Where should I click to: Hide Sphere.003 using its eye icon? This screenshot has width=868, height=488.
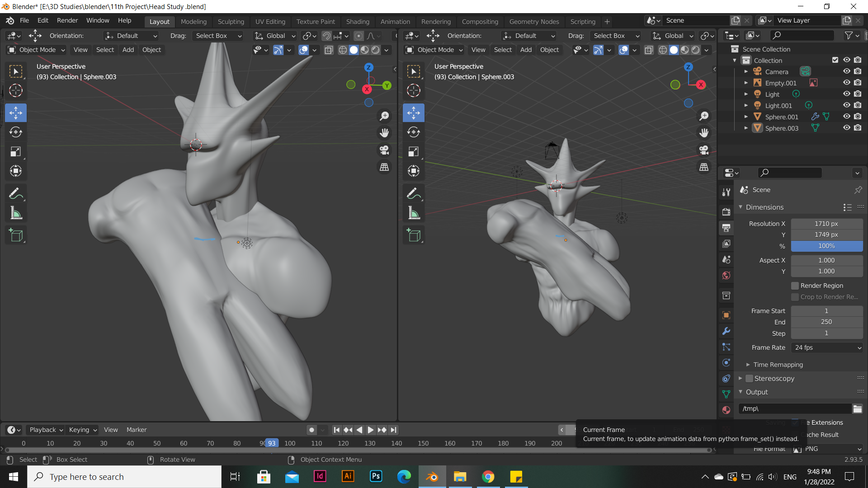pyautogui.click(x=846, y=128)
